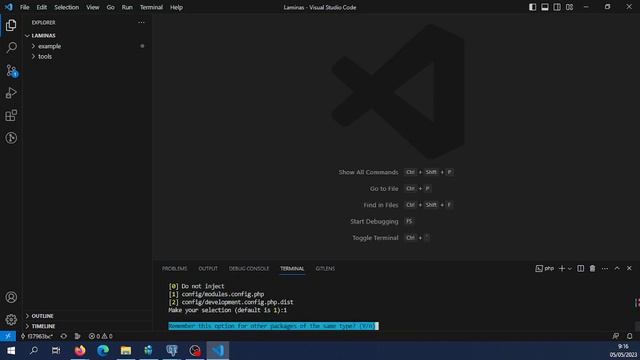
Task: Toggle secondary side bar visibility
Action: tap(557, 7)
